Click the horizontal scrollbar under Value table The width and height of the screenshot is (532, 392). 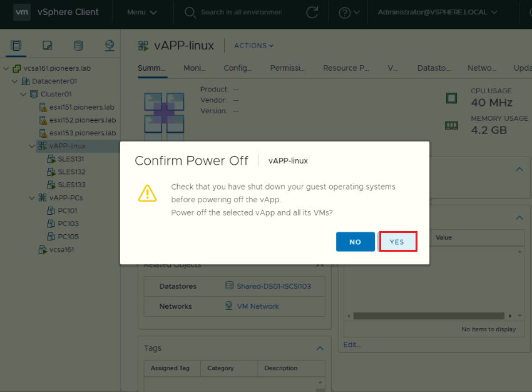click(429, 316)
